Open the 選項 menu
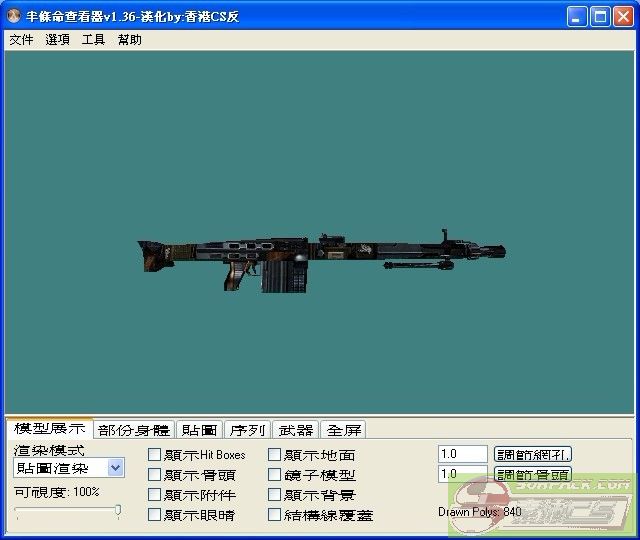This screenshot has width=640, height=540. 57,40
